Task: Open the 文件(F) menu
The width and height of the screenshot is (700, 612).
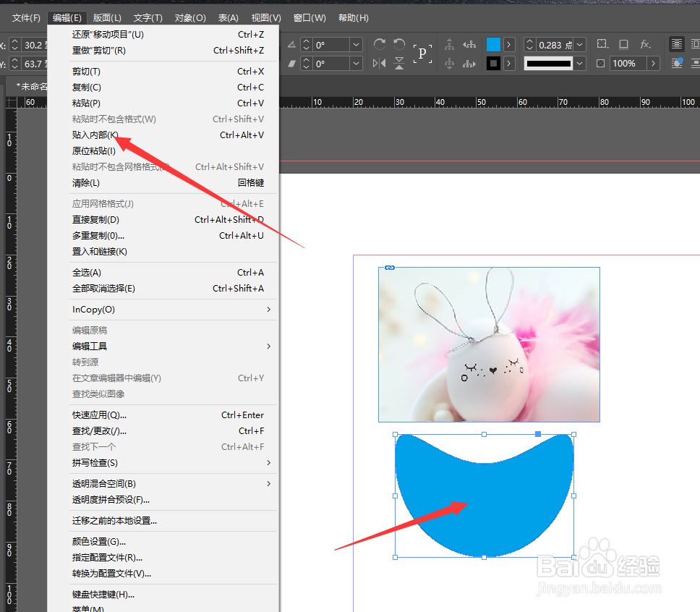Action: pos(26,18)
